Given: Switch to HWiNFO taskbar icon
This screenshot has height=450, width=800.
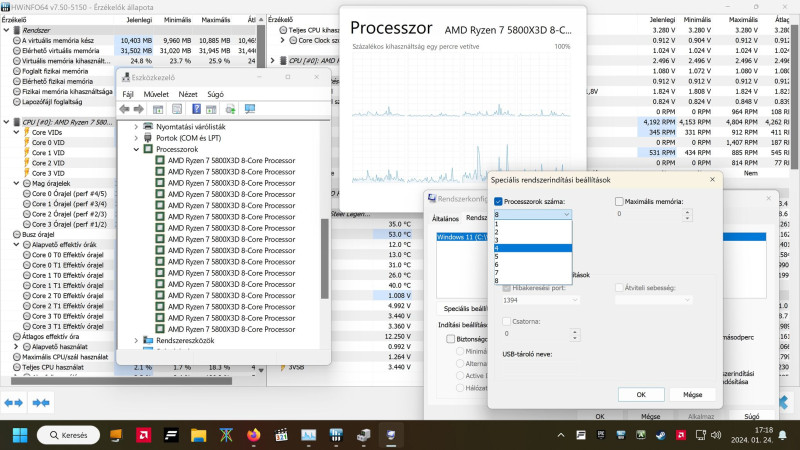Looking at the screenshot, I should pyautogui.click(x=336, y=435).
